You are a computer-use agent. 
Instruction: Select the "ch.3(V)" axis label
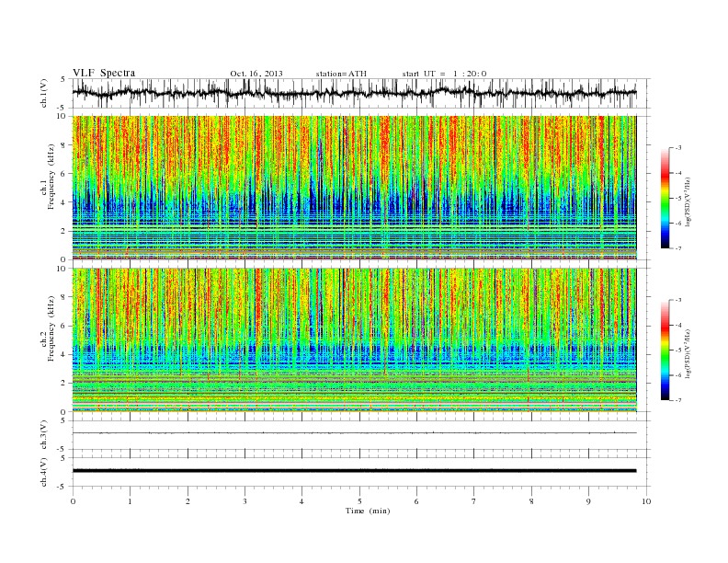pyautogui.click(x=43, y=435)
